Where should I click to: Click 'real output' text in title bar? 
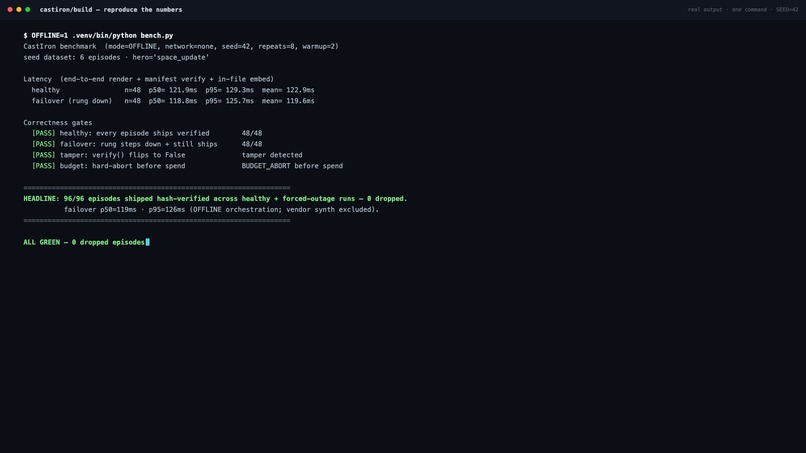[705, 10]
